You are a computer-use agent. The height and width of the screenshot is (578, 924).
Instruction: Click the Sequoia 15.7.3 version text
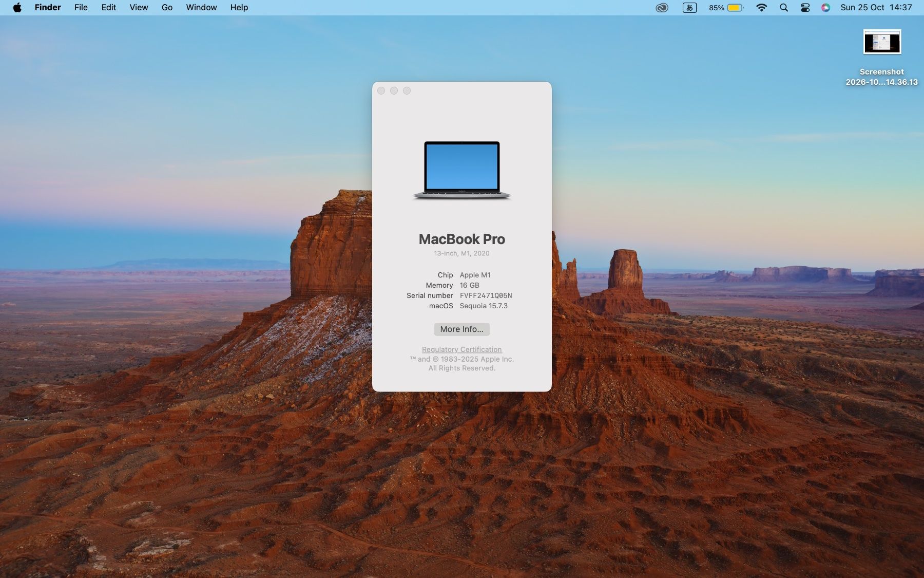[484, 306]
